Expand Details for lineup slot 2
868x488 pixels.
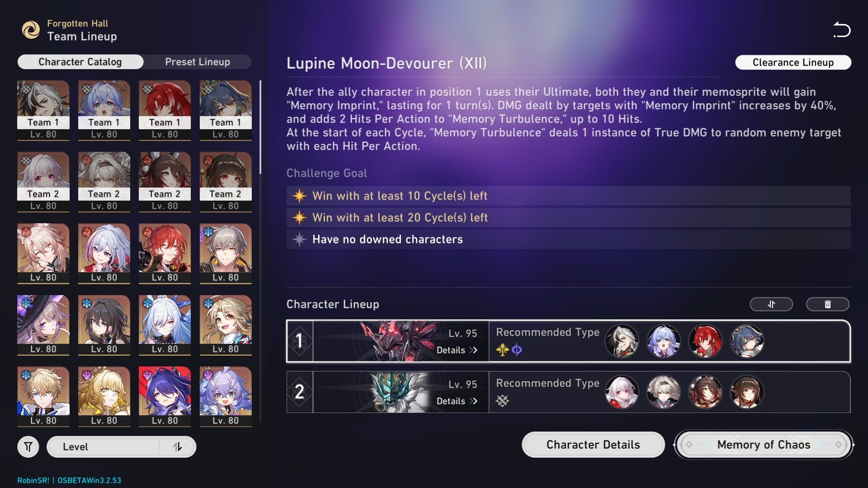(457, 401)
